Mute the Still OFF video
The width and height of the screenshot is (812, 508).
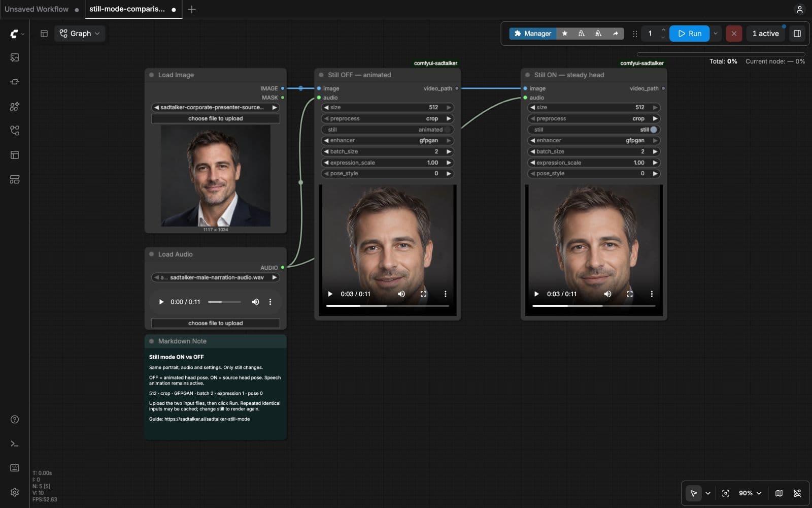click(x=401, y=294)
